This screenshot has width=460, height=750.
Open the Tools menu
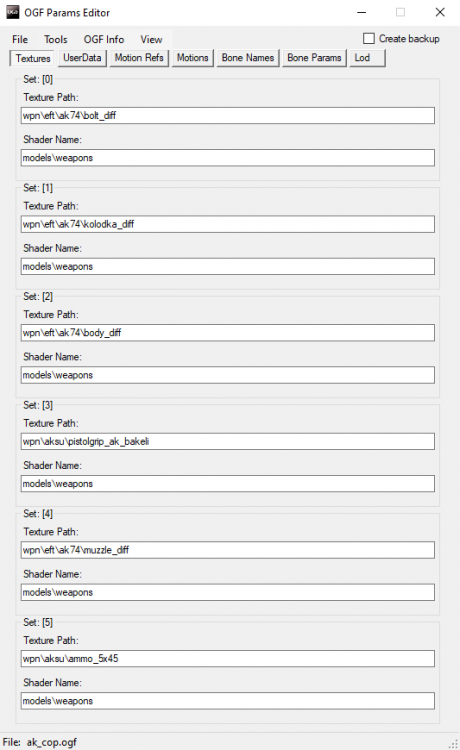(55, 40)
